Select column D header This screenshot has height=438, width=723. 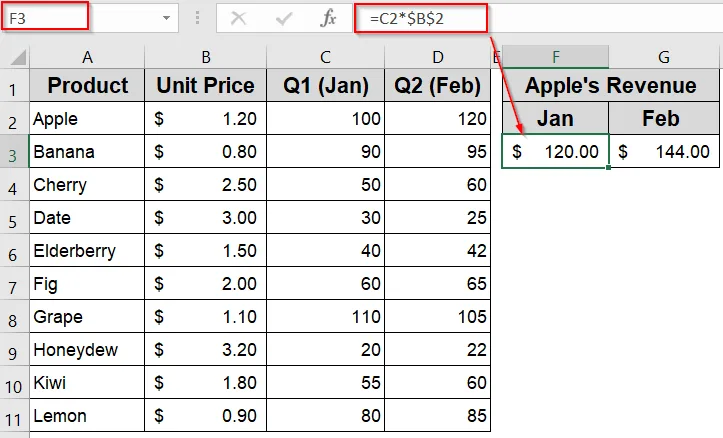pos(438,57)
